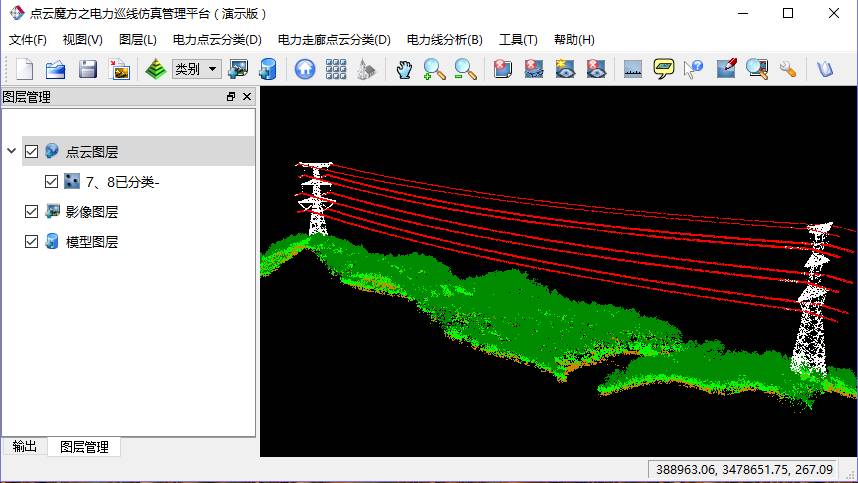This screenshot has height=483, width=858.
Task: Click the zoom in magnifier
Action: point(434,69)
